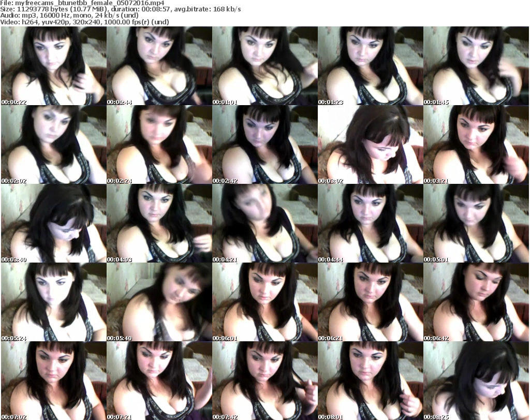The height and width of the screenshot is (420, 530).
Task: View the frame stamped 00:08:01
Action: 371,381
